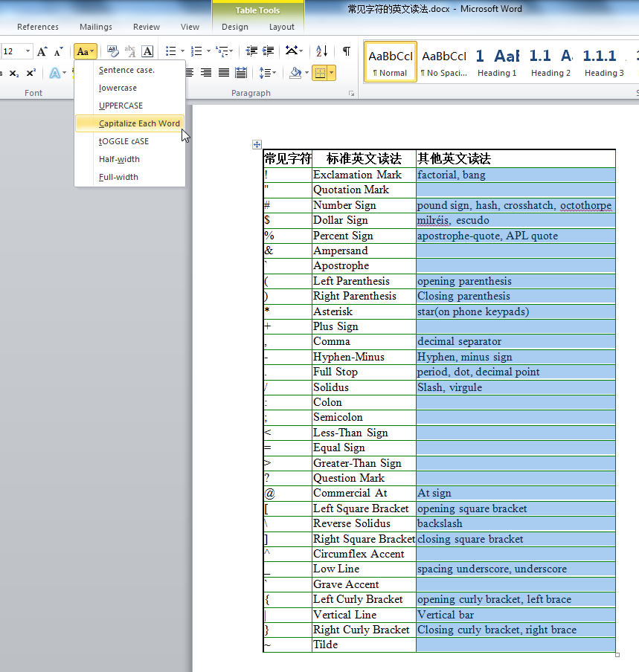Click the table resize handle at bottom-right
The width and height of the screenshot is (639, 672).
617,654
